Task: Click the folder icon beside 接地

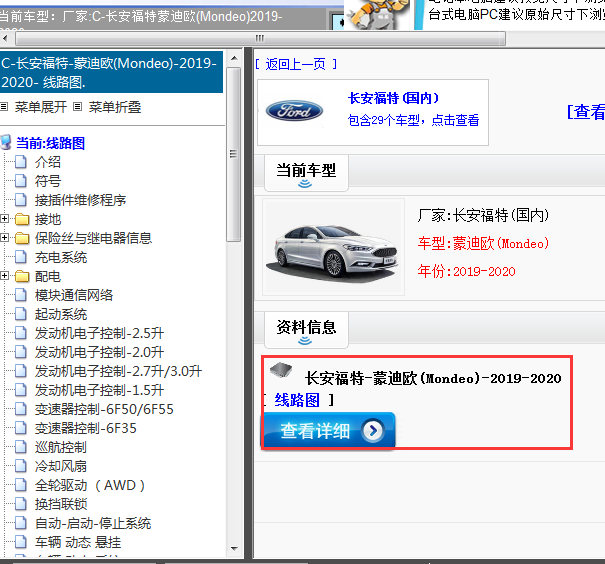Action: tap(22, 220)
